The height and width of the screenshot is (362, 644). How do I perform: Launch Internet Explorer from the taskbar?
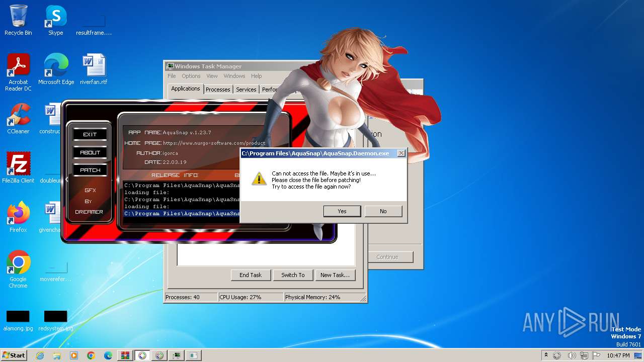coord(40,355)
